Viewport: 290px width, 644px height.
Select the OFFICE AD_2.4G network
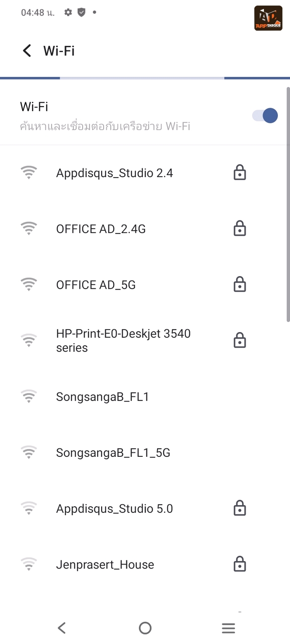[145, 229]
